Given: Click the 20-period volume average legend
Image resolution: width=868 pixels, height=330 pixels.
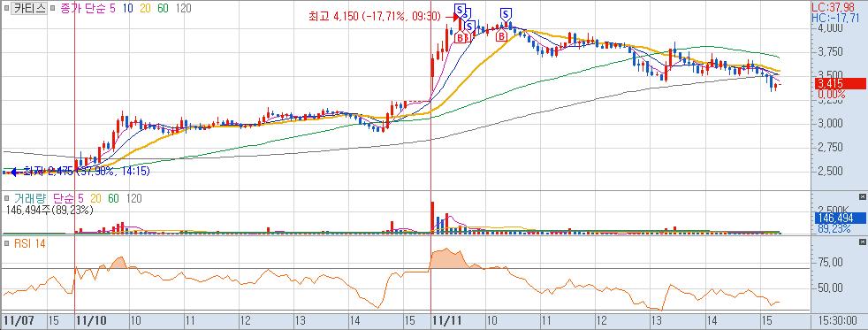Looking at the screenshot, I should (95, 199).
